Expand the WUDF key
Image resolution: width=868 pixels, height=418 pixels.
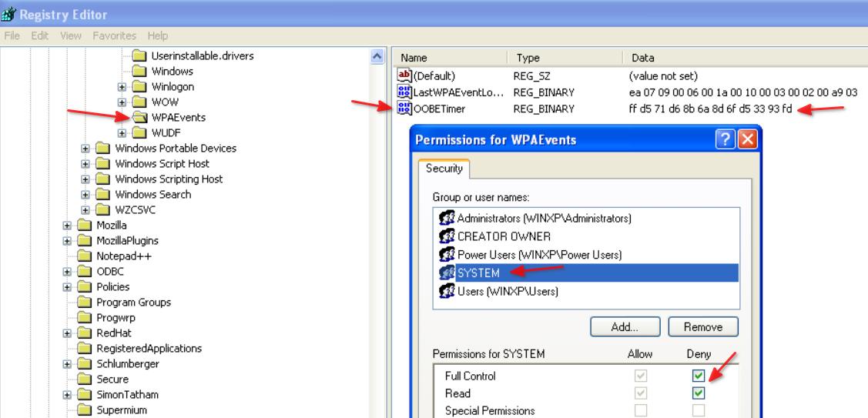[122, 133]
